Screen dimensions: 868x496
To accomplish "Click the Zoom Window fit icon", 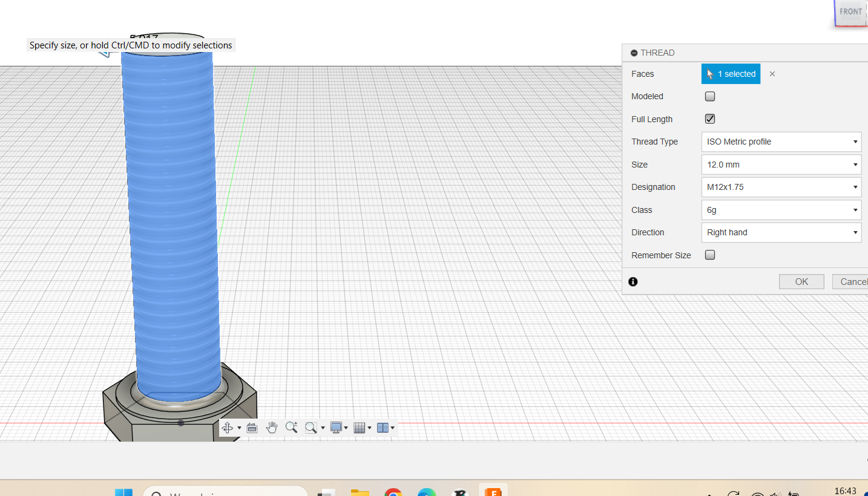I will (x=311, y=428).
